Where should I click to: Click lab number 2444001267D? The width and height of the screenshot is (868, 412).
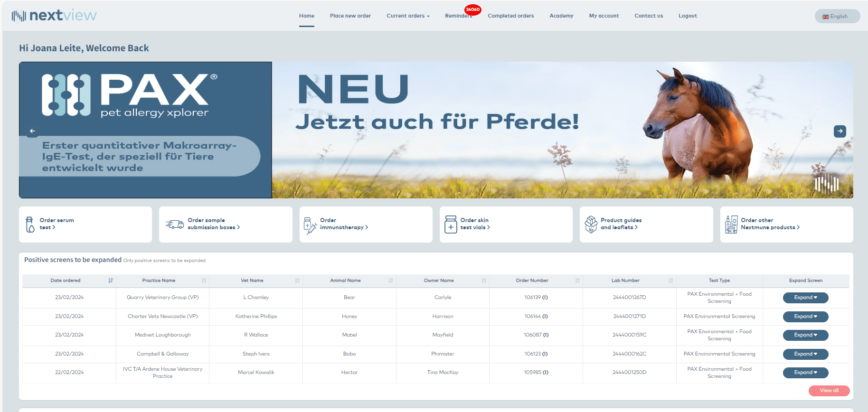pos(630,298)
